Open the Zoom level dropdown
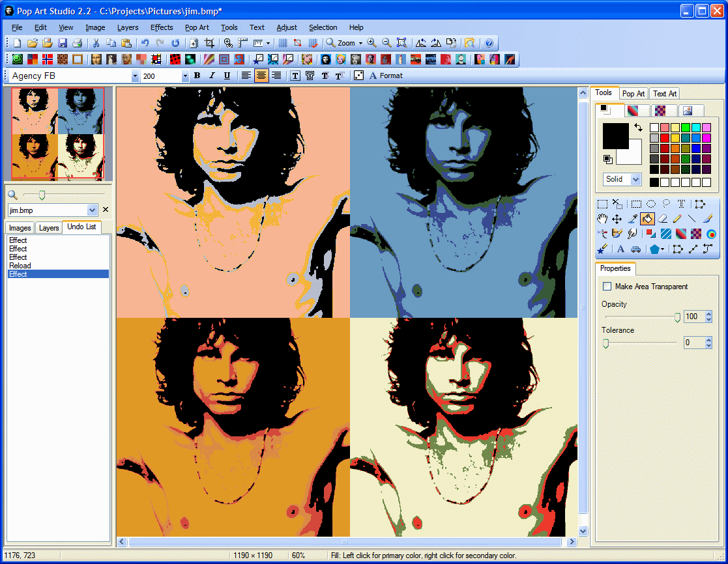 360,43
